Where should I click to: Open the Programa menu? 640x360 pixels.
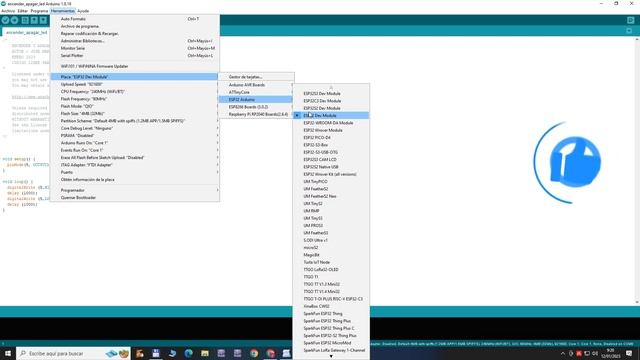pos(39,11)
